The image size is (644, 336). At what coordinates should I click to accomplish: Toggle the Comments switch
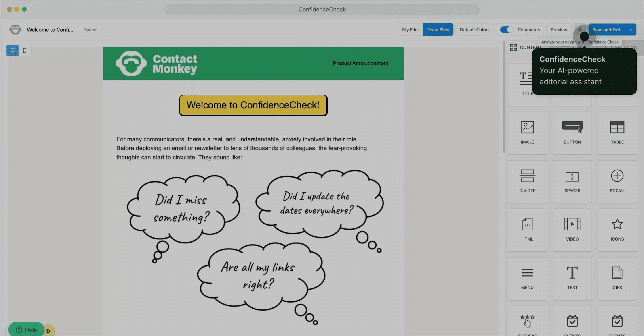click(x=506, y=29)
